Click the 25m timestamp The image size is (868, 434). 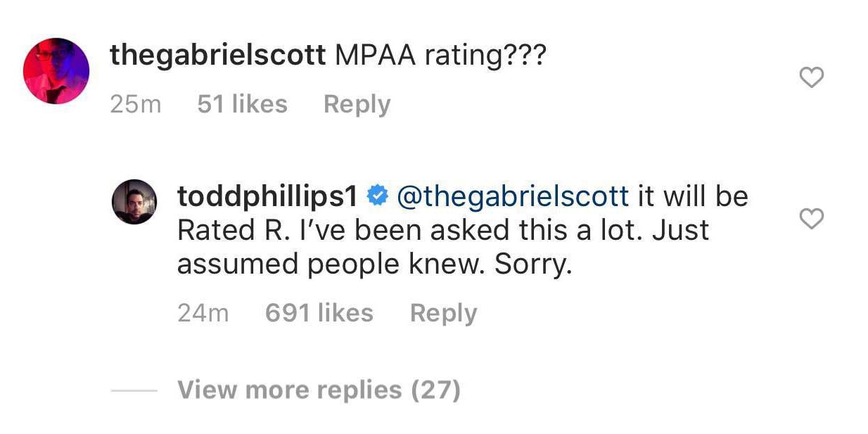(x=136, y=104)
